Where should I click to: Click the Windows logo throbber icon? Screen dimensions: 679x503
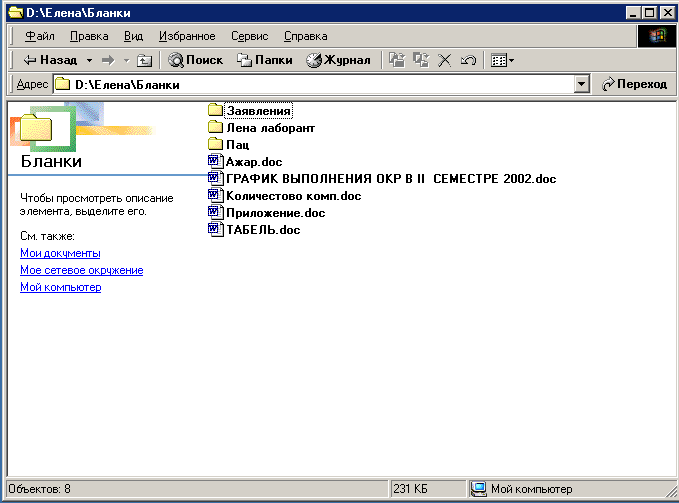[657, 36]
